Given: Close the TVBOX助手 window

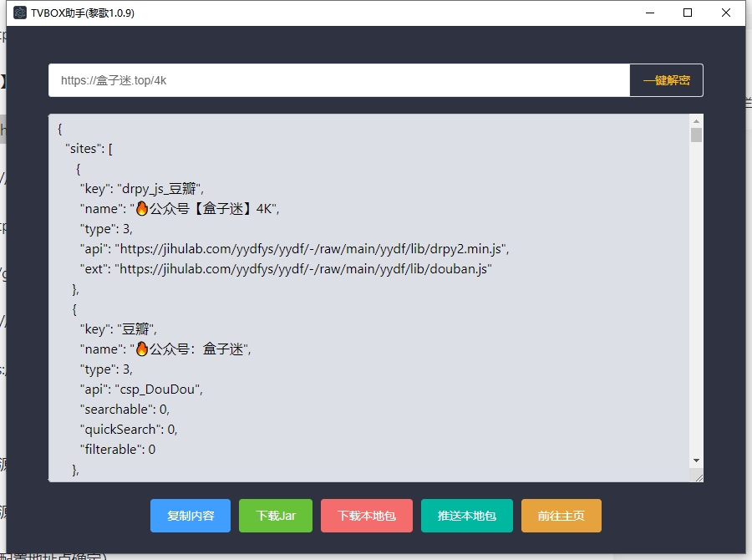Looking at the screenshot, I should (726, 13).
